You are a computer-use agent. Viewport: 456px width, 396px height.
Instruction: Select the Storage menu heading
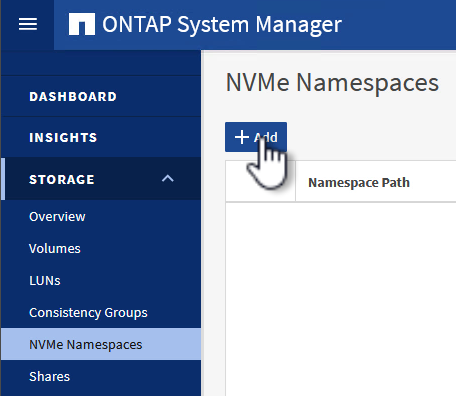(x=62, y=179)
